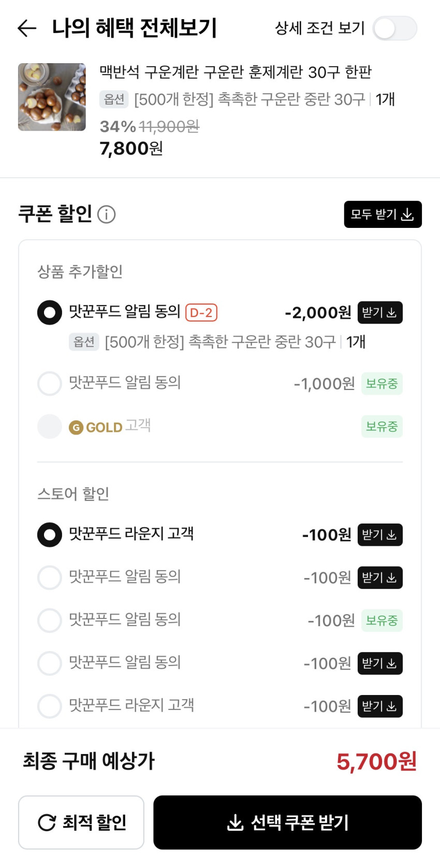Tap 보유중 badge on store -100원 coupon
The width and height of the screenshot is (440, 868).
point(382,620)
